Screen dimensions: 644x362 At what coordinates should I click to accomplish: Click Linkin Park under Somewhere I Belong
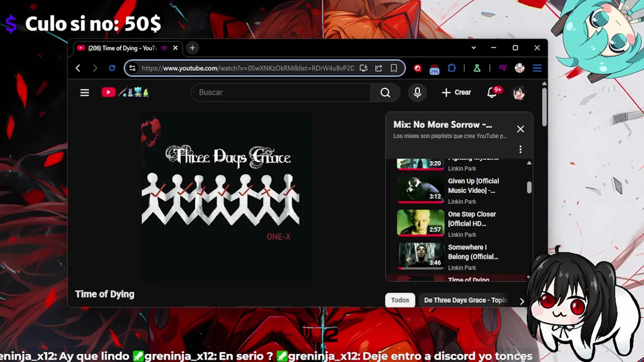(462, 268)
